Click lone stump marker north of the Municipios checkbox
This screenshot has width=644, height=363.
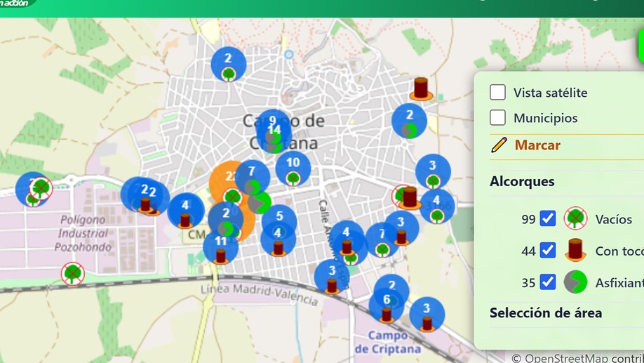pyautogui.click(x=421, y=88)
